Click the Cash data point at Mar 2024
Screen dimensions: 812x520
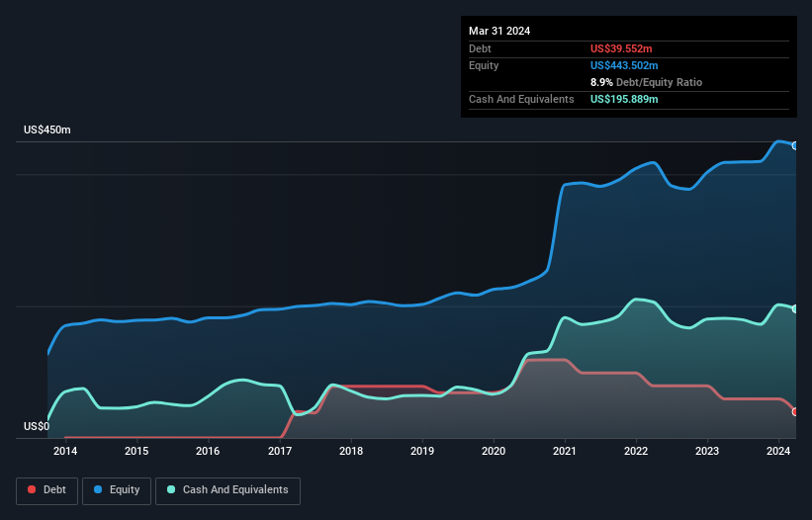coord(795,308)
